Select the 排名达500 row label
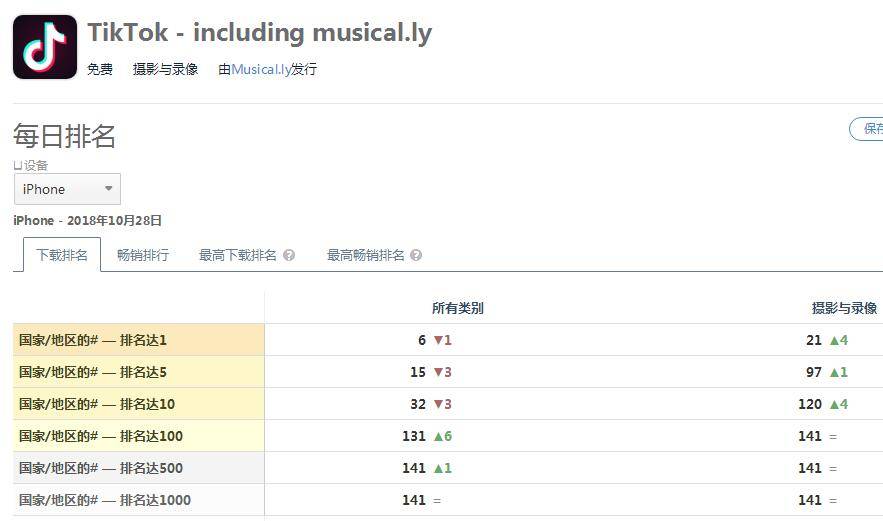The height and width of the screenshot is (521, 883). click(x=101, y=468)
